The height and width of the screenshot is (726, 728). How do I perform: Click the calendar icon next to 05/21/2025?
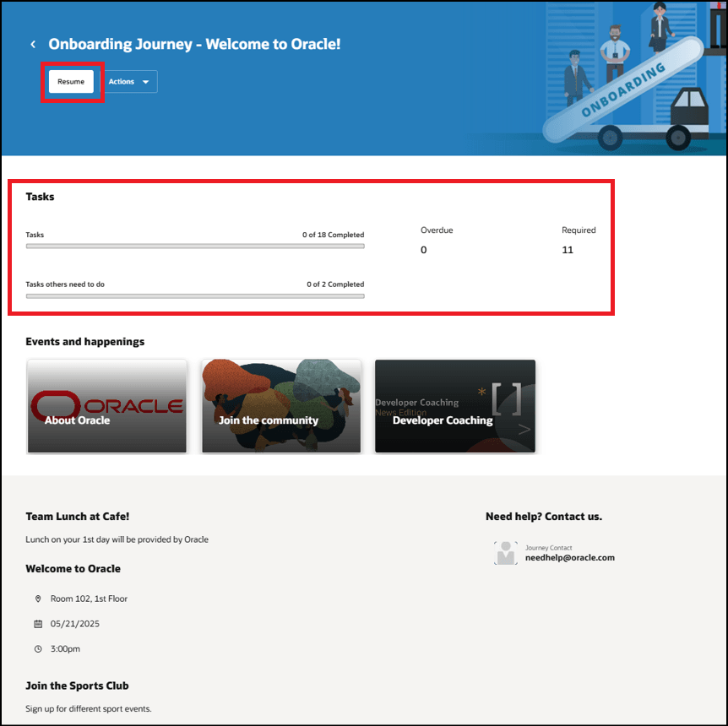click(38, 624)
